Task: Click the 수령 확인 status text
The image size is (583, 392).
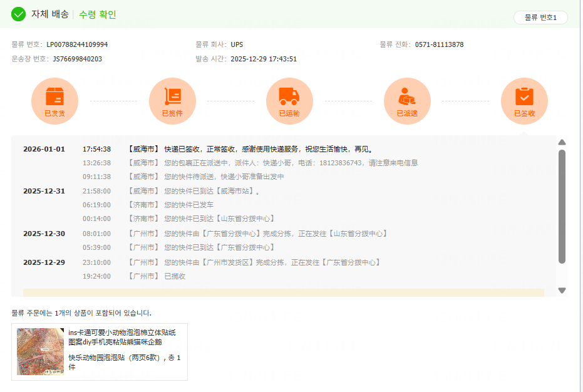Action: point(98,14)
